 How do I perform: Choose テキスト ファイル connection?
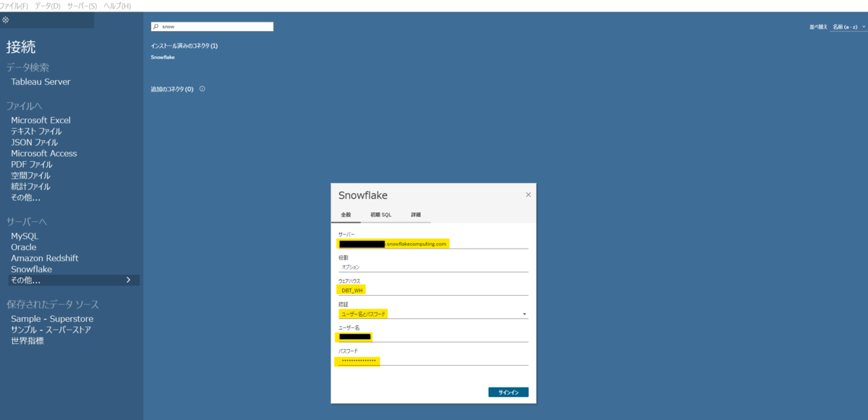click(x=36, y=132)
